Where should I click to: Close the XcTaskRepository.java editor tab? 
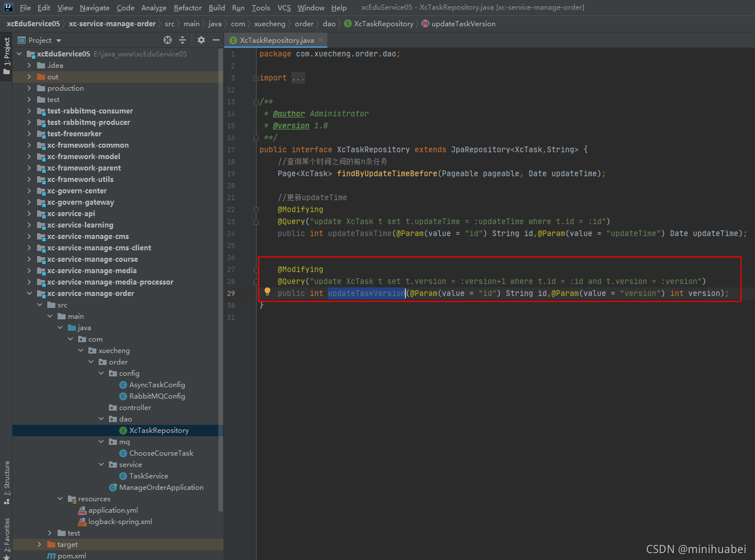320,40
